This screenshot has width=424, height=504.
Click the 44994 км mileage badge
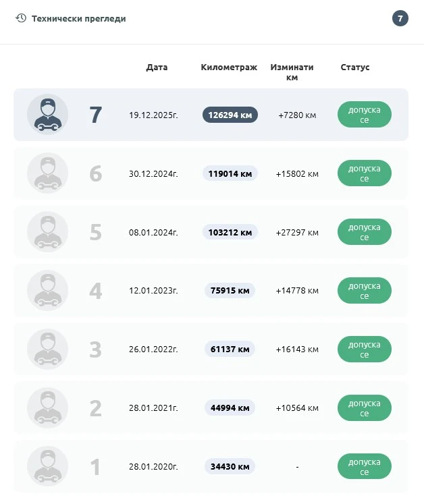230,408
